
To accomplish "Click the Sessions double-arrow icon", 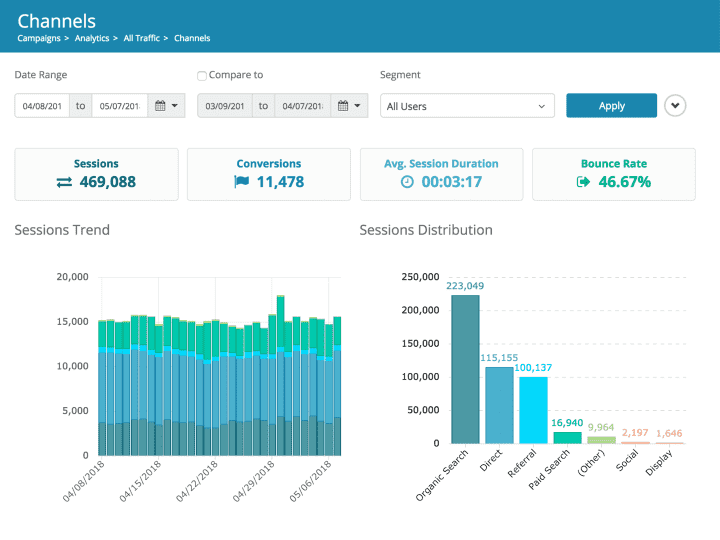I will tap(64, 182).
